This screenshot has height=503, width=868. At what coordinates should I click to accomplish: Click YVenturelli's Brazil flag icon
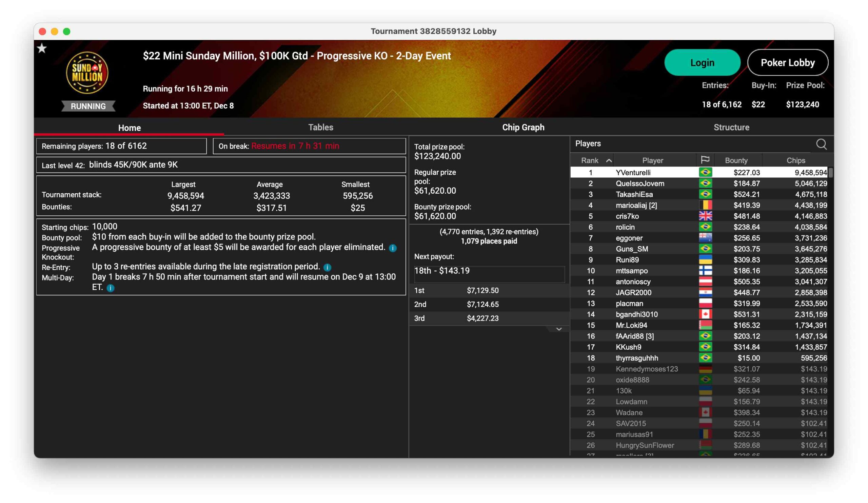click(706, 172)
